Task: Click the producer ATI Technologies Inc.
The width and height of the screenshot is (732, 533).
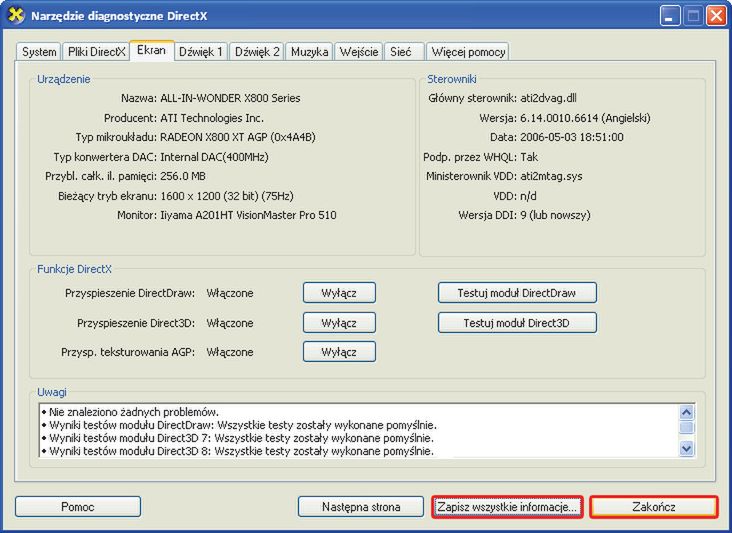Action: [212, 118]
